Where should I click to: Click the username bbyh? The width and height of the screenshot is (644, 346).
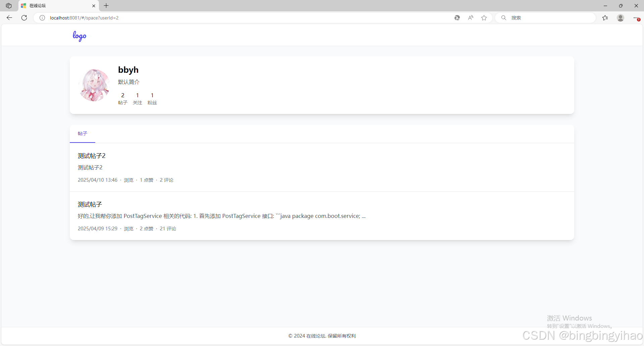[x=128, y=70]
